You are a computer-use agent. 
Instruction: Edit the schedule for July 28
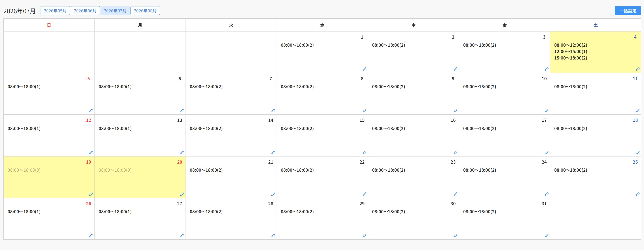pyautogui.click(x=273, y=236)
